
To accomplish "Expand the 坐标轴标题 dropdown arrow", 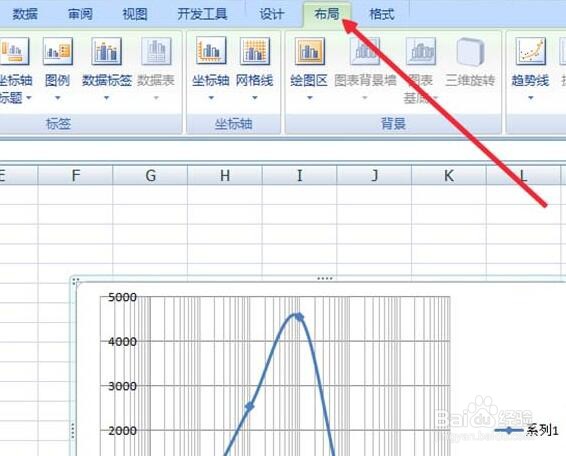I will (29, 97).
